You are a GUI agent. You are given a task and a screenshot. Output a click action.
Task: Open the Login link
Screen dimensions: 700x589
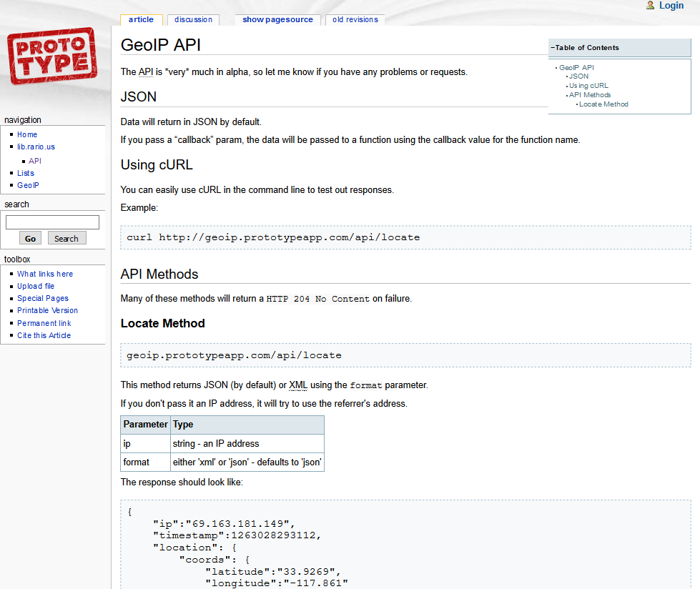tap(671, 5)
